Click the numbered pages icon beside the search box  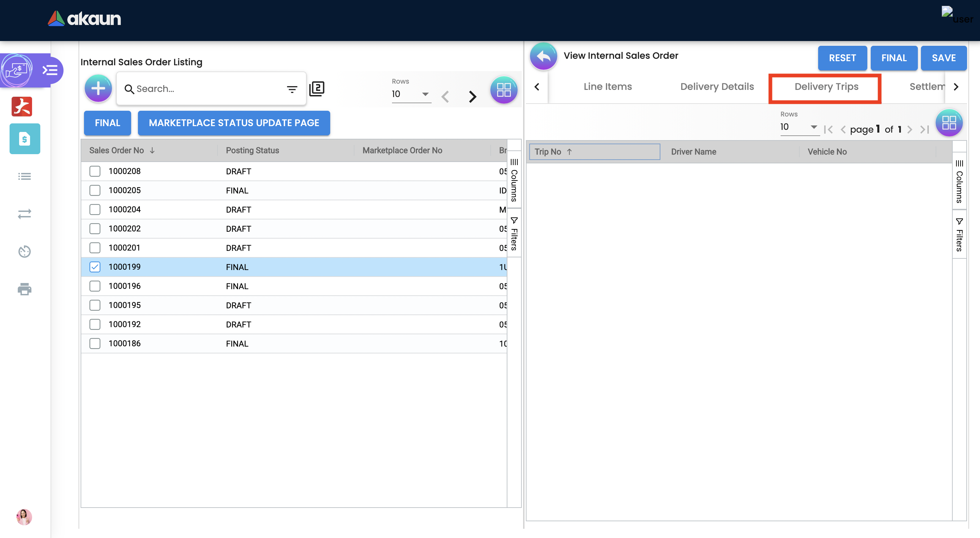[x=317, y=89]
